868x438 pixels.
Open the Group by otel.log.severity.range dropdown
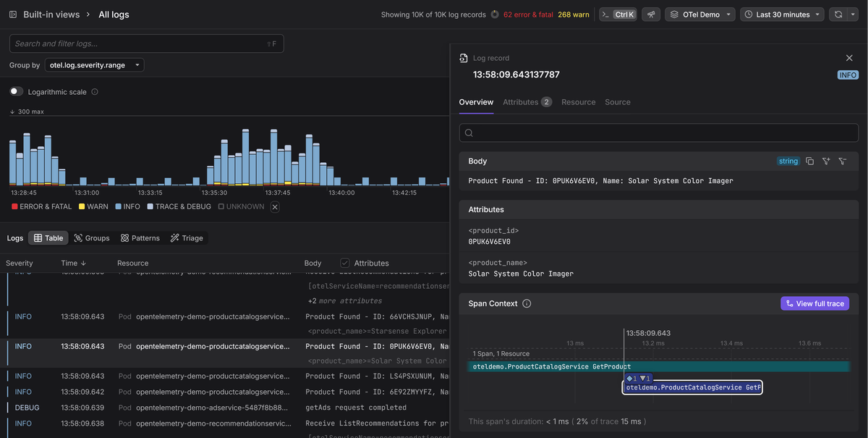[94, 65]
